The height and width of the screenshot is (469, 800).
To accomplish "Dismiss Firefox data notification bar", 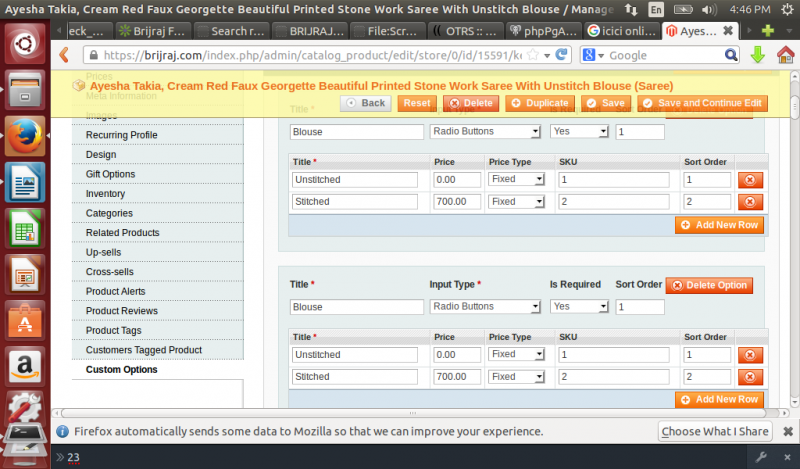I will [788, 432].
